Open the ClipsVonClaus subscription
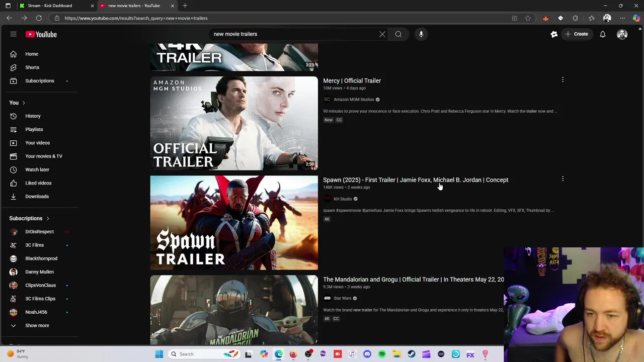The image size is (644, 362). (40, 285)
